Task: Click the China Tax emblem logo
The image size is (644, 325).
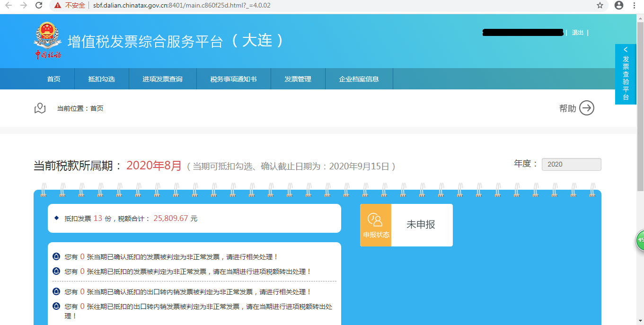Action: pos(47,40)
